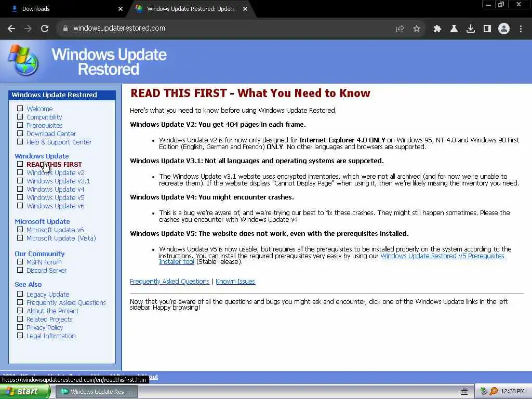Image resolution: width=532 pixels, height=399 pixels.
Task: Click the Windows Start button
Action: 24,392
